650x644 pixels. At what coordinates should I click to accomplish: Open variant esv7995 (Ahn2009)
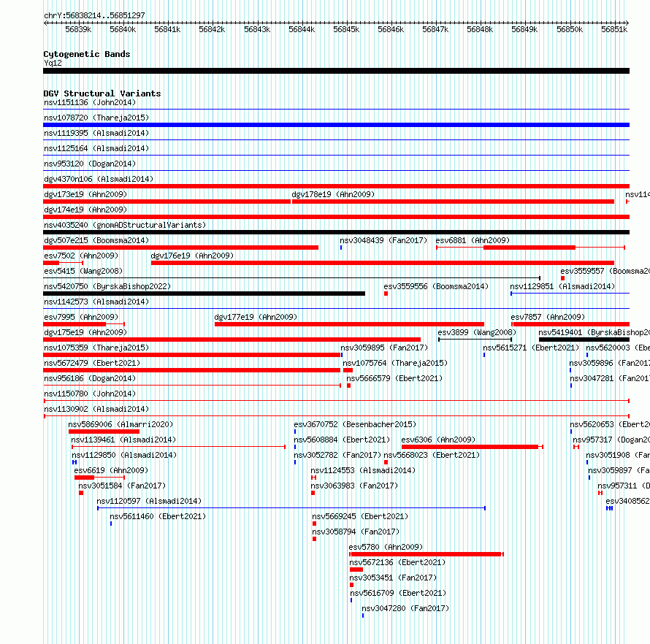coord(81,317)
